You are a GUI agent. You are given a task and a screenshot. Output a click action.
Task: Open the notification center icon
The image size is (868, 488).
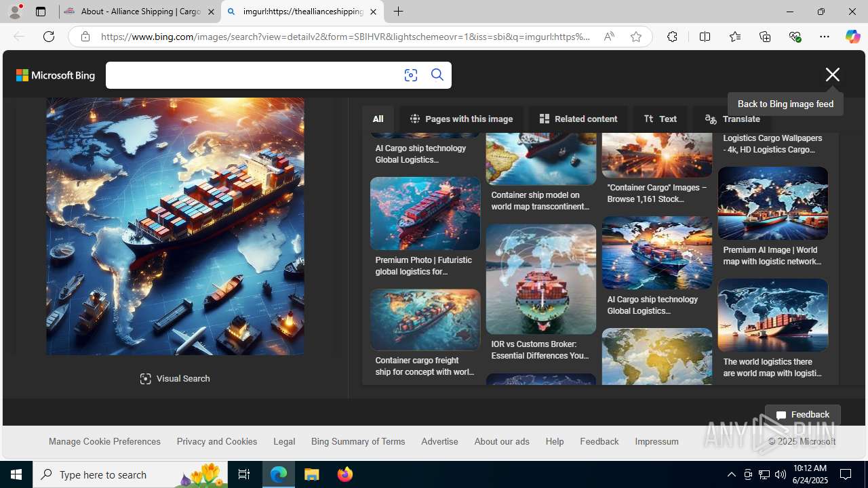point(846,474)
